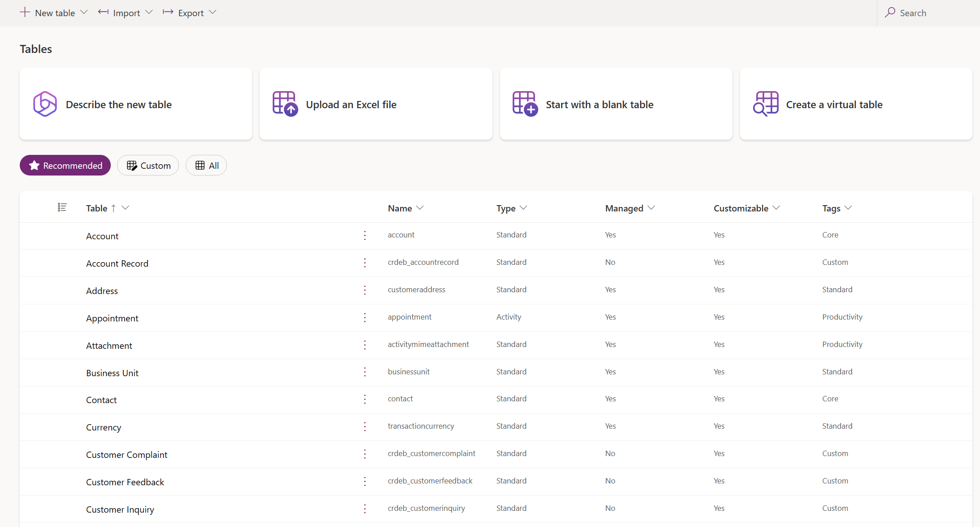The image size is (980, 527).
Task: Open options menu for Account table
Action: point(364,235)
